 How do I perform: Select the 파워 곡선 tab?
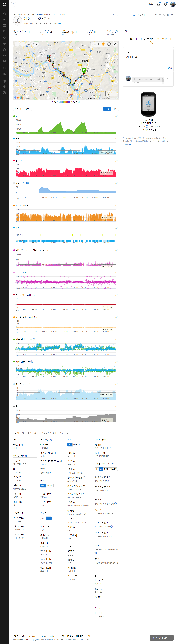[64, 433]
